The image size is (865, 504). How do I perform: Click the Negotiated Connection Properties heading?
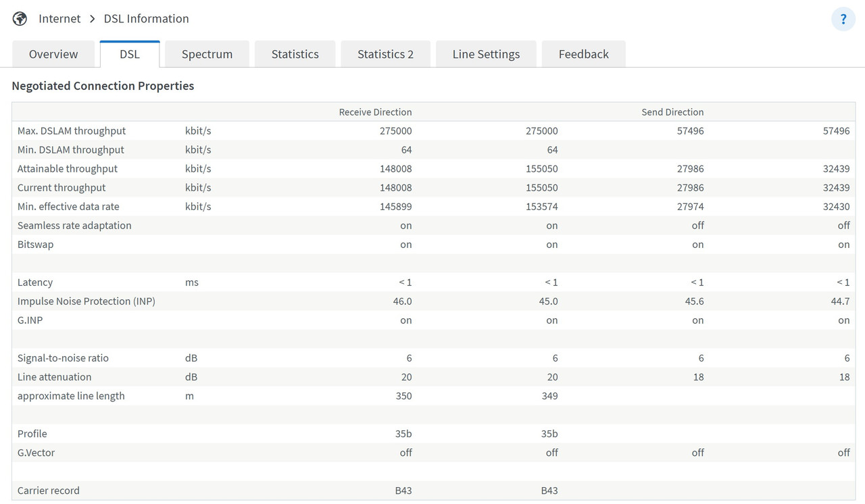click(x=103, y=86)
